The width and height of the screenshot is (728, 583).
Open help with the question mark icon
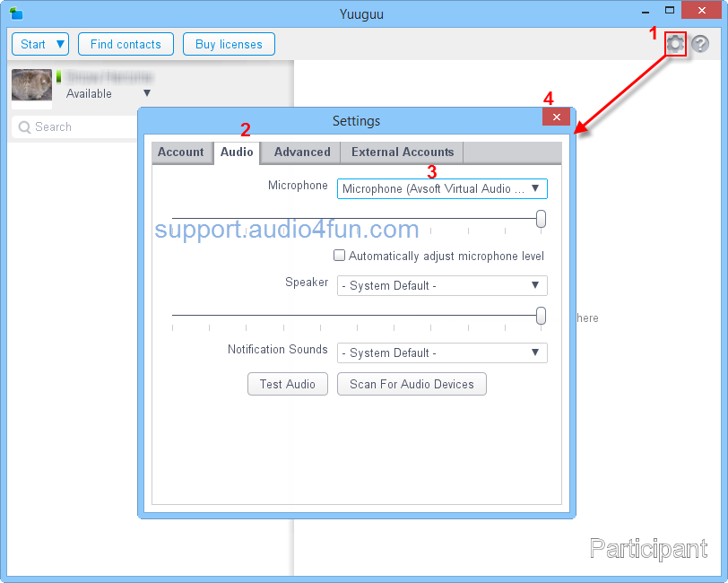tap(700, 44)
